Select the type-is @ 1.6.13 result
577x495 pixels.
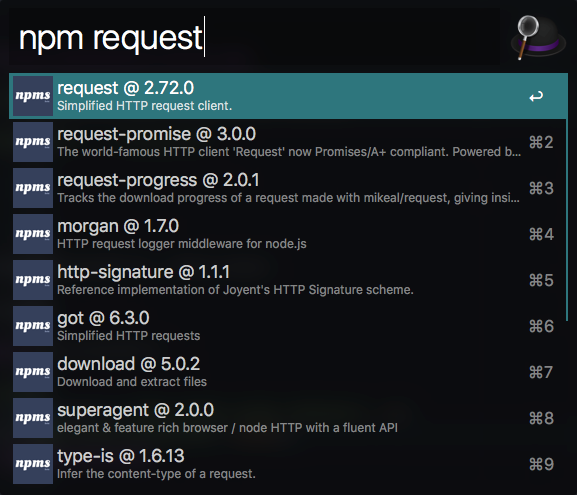pyautogui.click(x=287, y=464)
